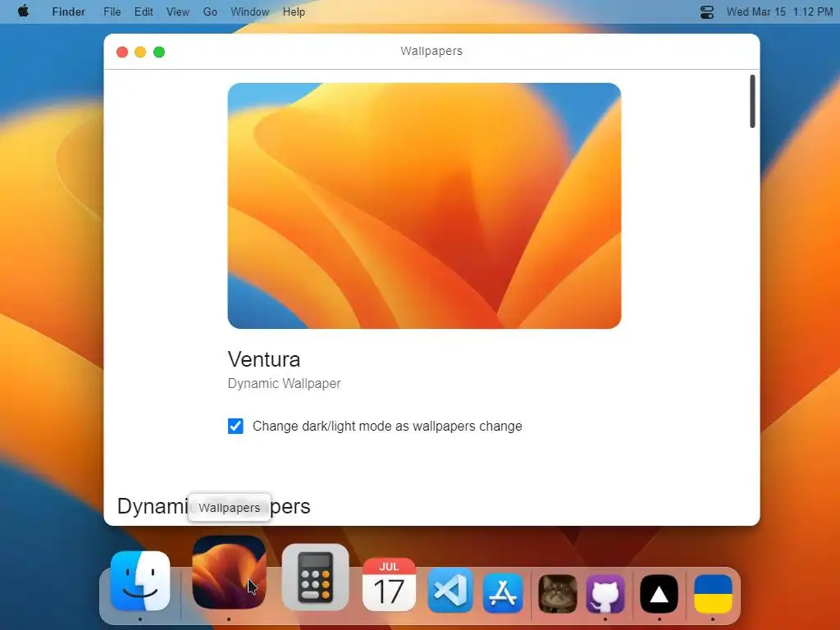Screen dimensions: 840x630
Task: Click the Ventura wallpaper preview image
Action: point(424,206)
